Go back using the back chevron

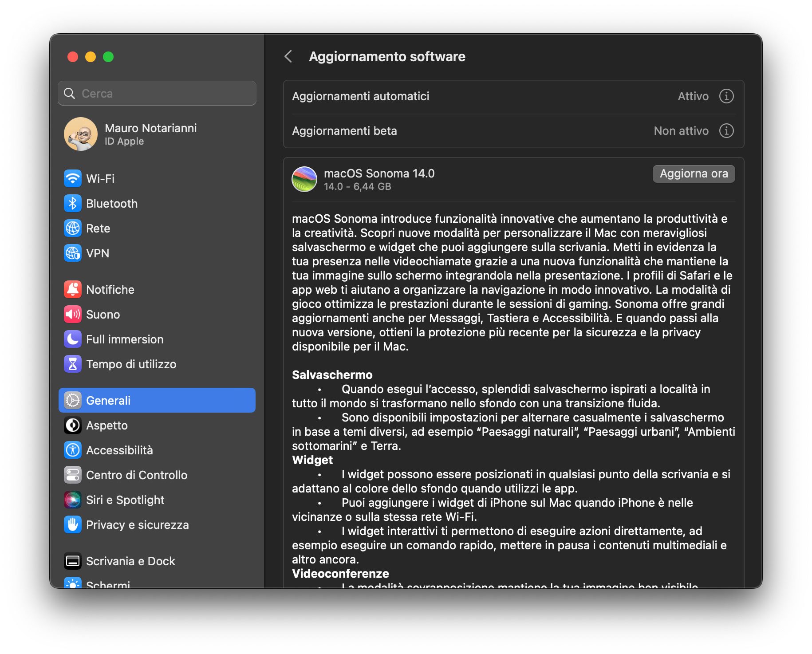coord(288,57)
